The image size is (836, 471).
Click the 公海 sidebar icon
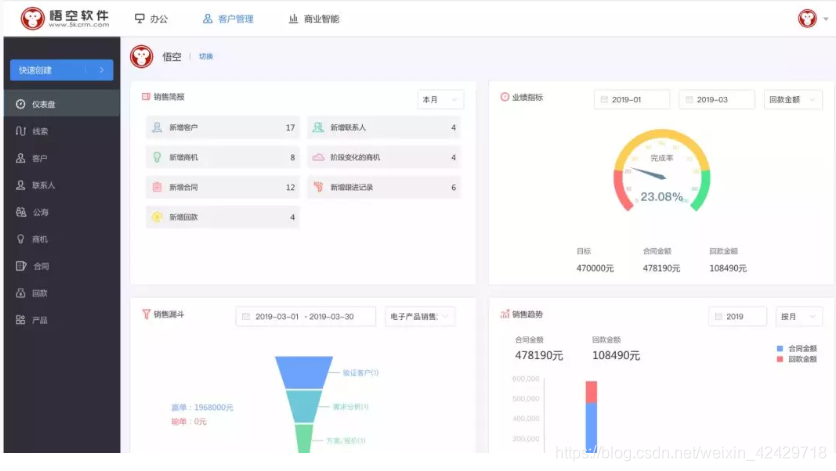pos(20,212)
